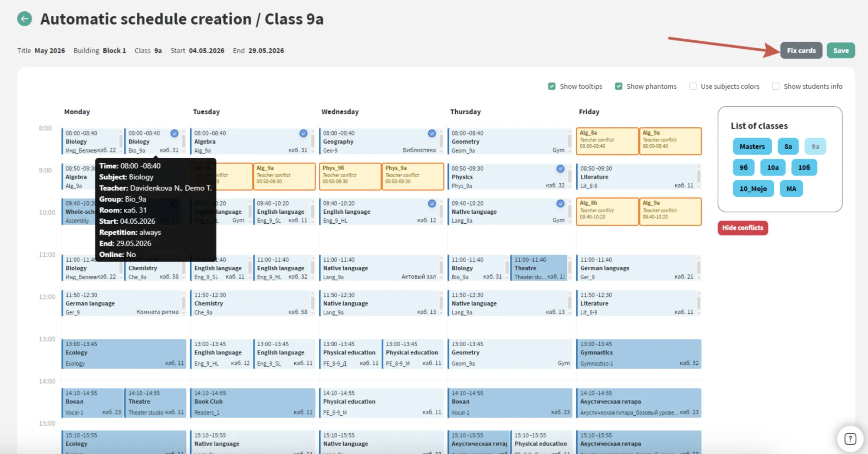
Task: Select class 8a in the list
Action: tap(788, 146)
